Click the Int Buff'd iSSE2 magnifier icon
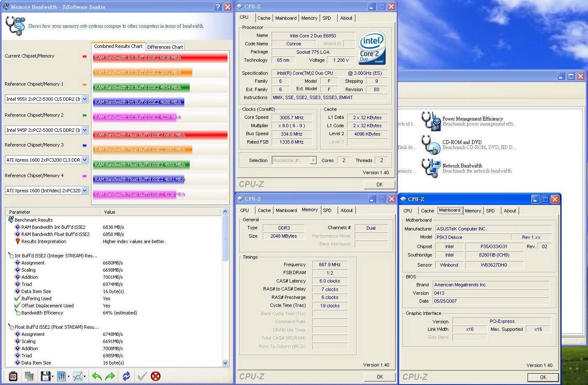This screenshot has width=588, height=385. click(x=11, y=255)
